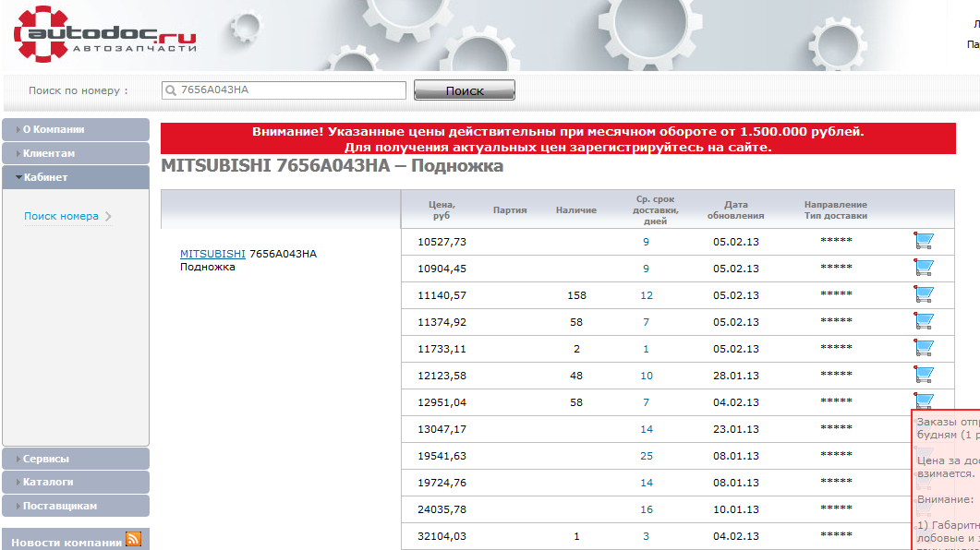The image size is (980, 550).
Task: Expand the О Компании sidebar section
Action: click(76, 130)
